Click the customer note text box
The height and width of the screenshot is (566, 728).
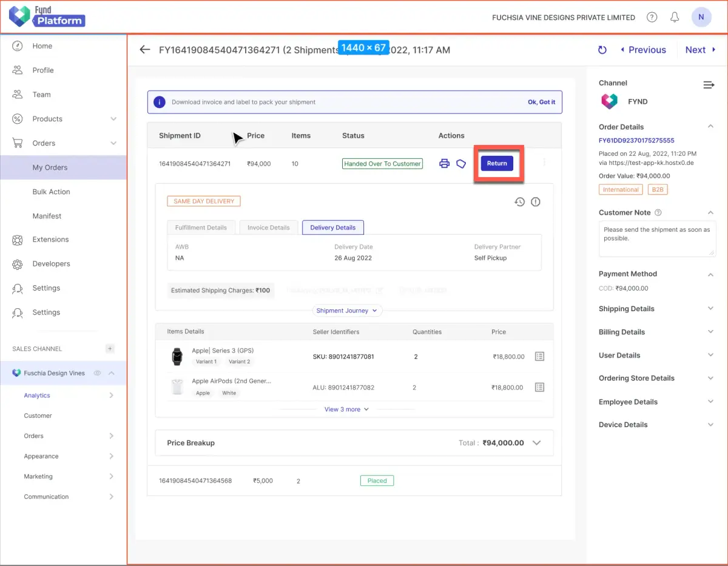(x=658, y=239)
